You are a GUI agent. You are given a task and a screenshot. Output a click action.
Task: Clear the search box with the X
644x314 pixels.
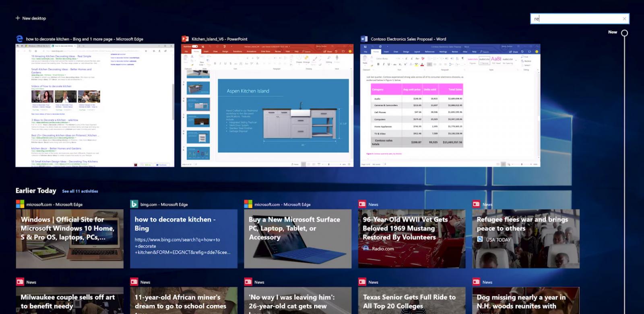pos(624,18)
